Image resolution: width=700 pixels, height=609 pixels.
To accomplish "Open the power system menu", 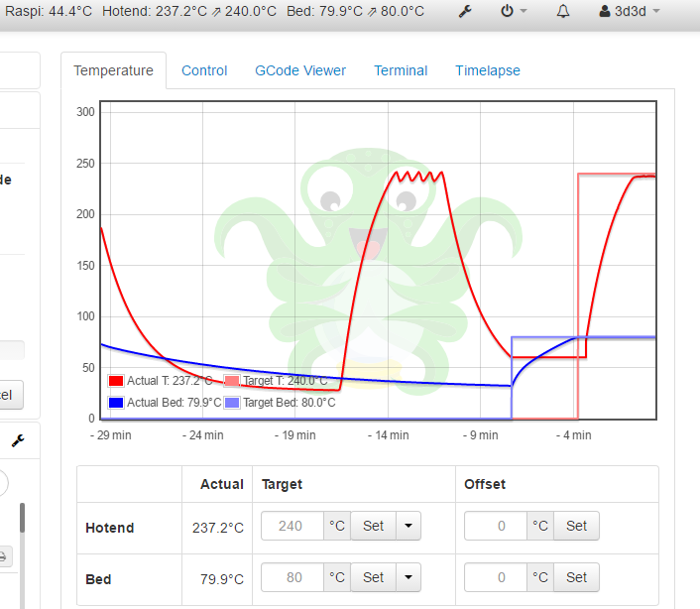I will tap(513, 12).
